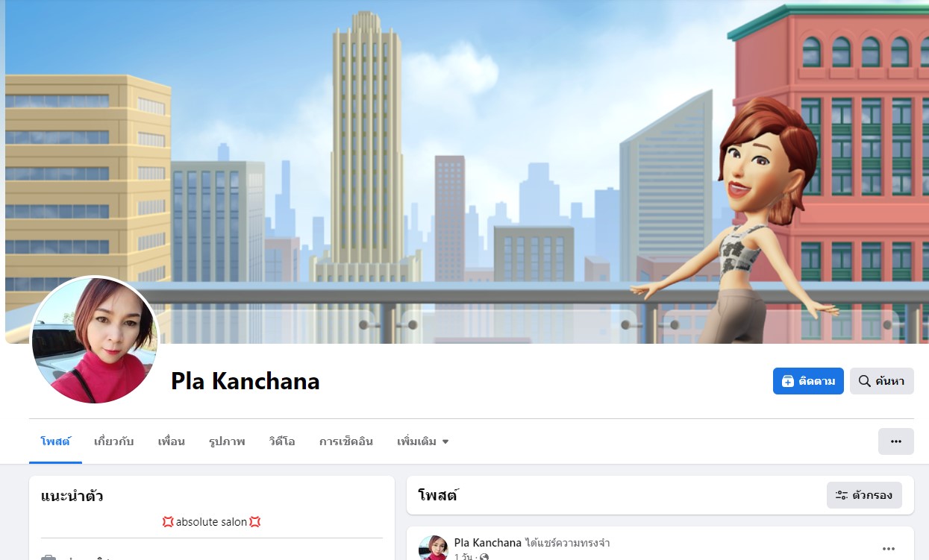Screen dimensions: 929x560
Task: Click the avatar cover photo
Action: 467,172
